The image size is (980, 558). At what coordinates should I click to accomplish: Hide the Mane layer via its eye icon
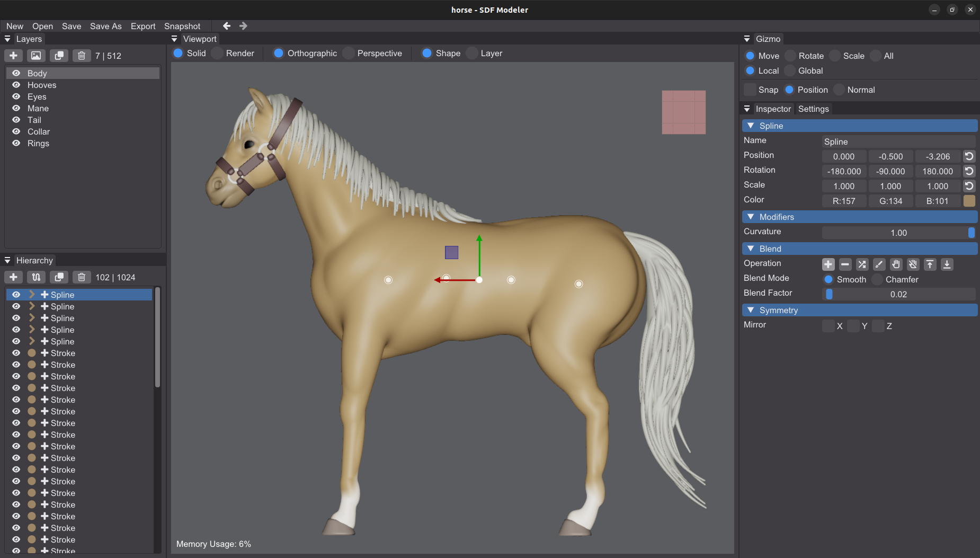coord(16,108)
